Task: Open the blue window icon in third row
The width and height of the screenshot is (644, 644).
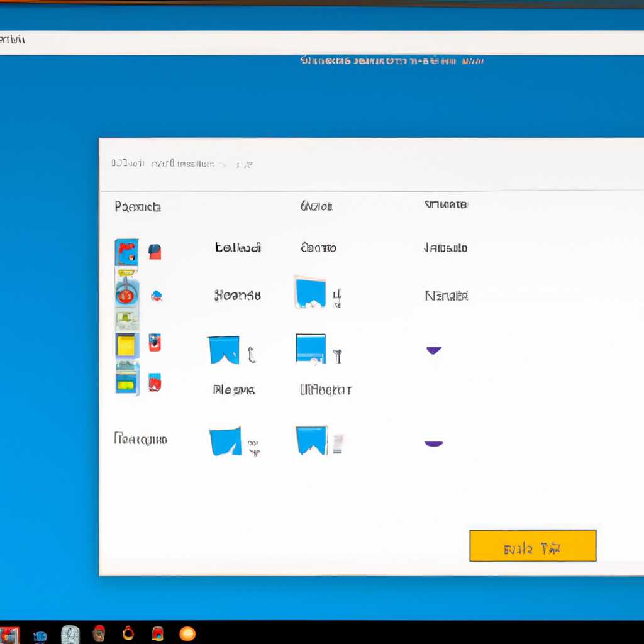Action: (311, 349)
